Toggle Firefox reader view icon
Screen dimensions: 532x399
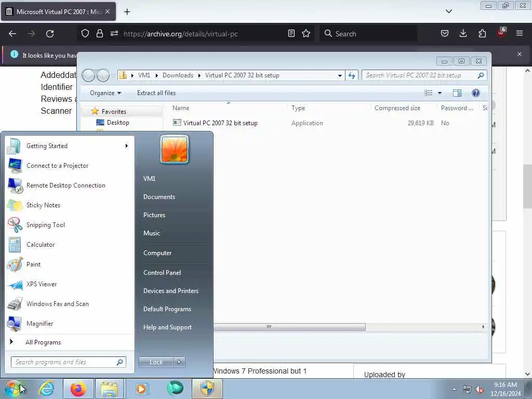pyautogui.click(x=291, y=33)
